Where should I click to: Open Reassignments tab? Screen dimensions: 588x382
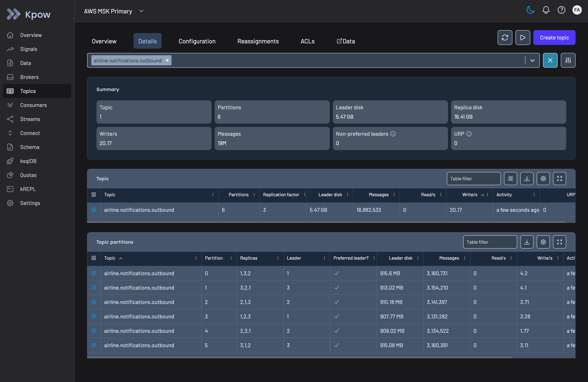click(x=258, y=41)
